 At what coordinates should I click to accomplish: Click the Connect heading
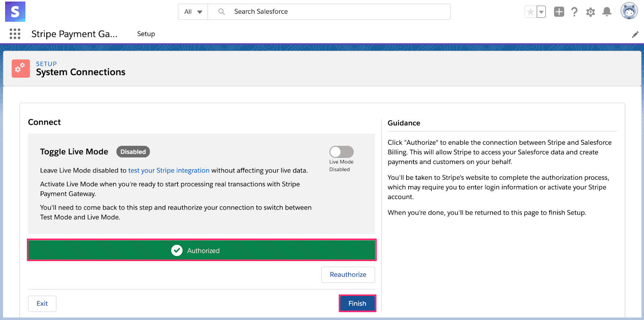tap(44, 122)
